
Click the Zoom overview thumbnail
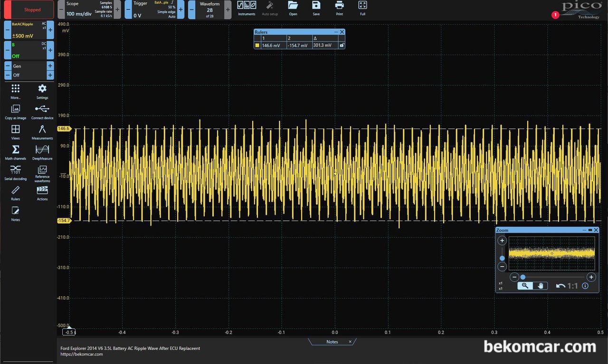tap(551, 253)
